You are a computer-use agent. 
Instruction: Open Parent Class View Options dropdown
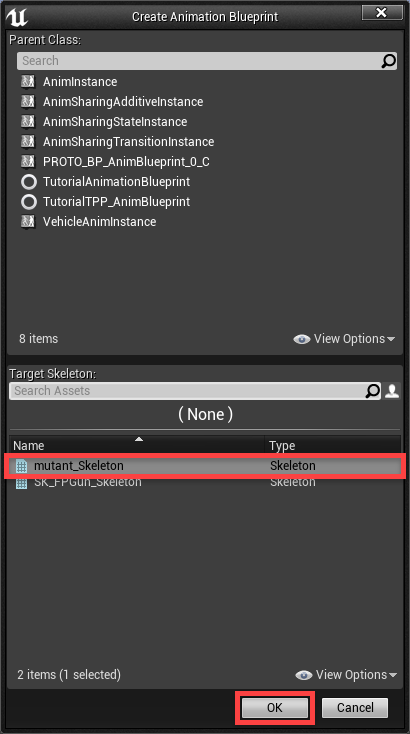coord(344,338)
